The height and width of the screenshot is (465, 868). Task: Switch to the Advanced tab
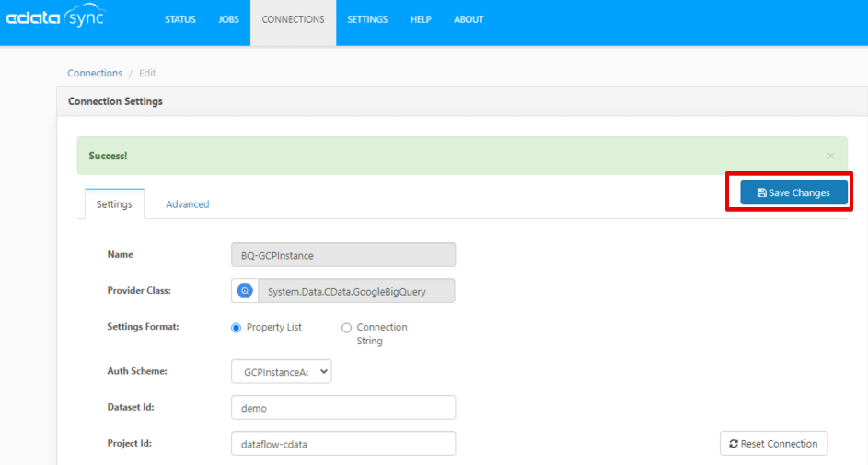click(188, 204)
